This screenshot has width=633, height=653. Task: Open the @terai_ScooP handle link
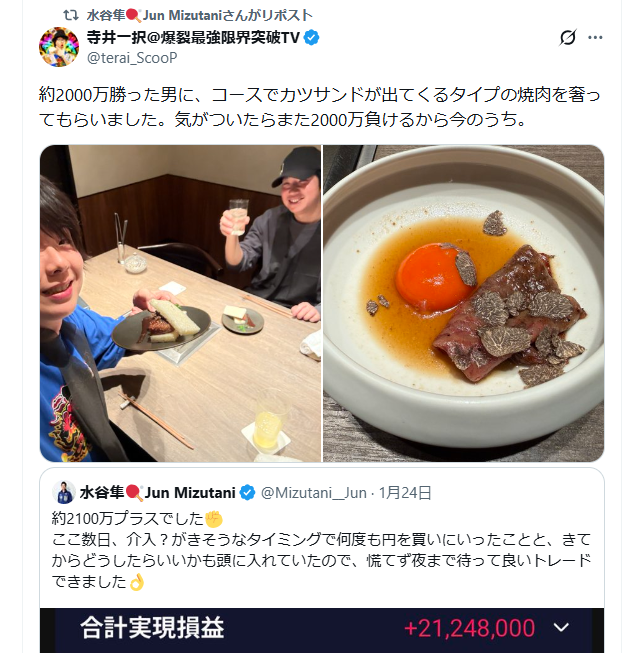132,57
